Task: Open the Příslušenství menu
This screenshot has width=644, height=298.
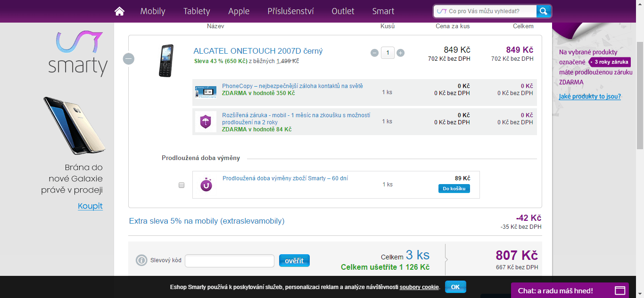Action: pyautogui.click(x=291, y=11)
